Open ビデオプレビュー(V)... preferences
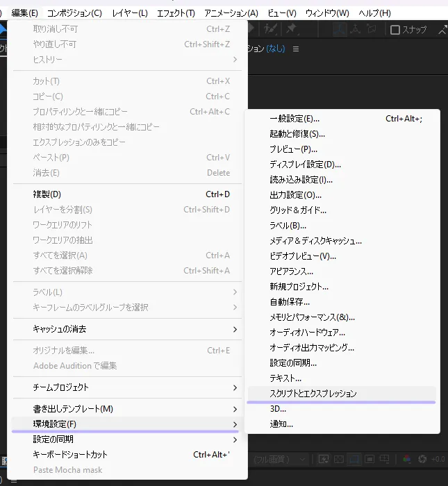 (x=342, y=256)
